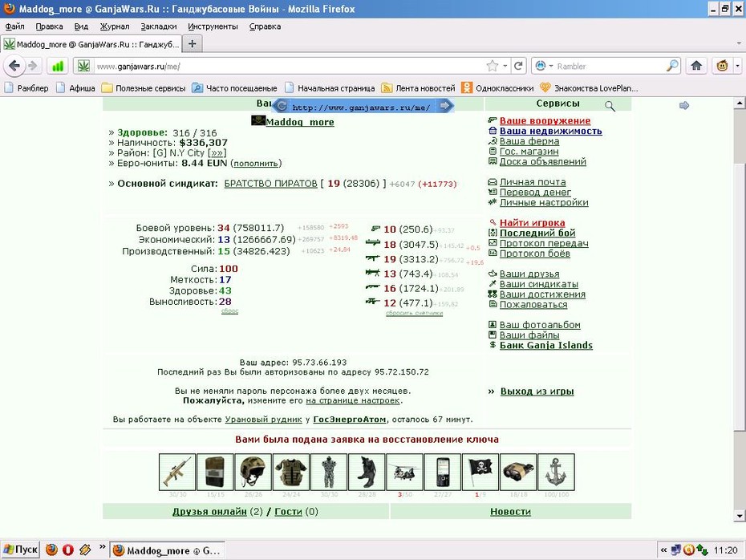The width and height of the screenshot is (746, 560).
Task: Open browser home page icon
Action: (x=696, y=66)
